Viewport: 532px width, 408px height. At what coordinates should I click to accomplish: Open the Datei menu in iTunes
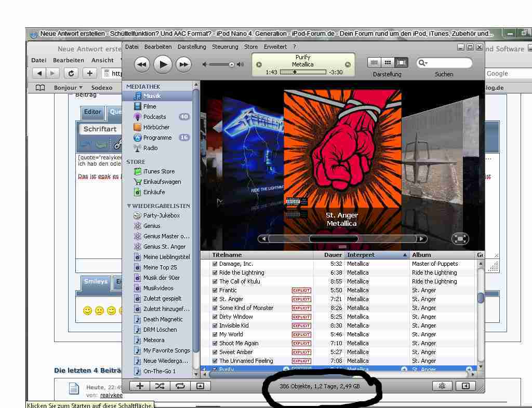point(131,47)
